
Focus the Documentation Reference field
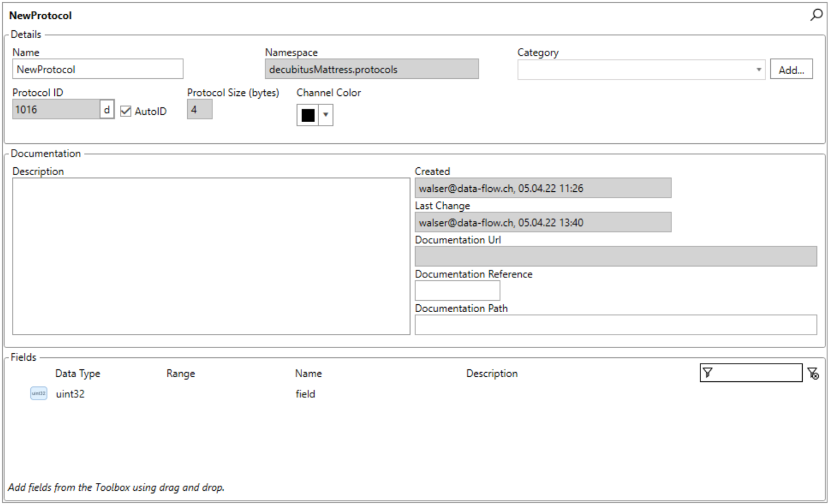click(x=457, y=291)
